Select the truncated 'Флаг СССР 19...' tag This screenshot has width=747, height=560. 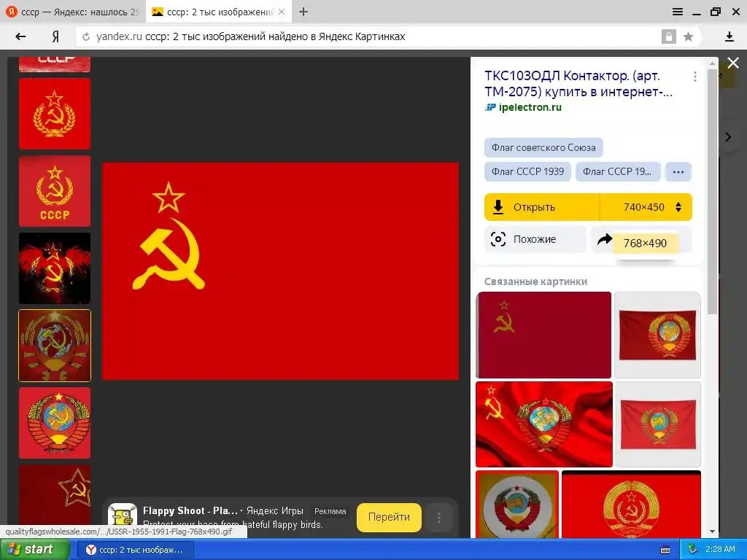pyautogui.click(x=618, y=171)
